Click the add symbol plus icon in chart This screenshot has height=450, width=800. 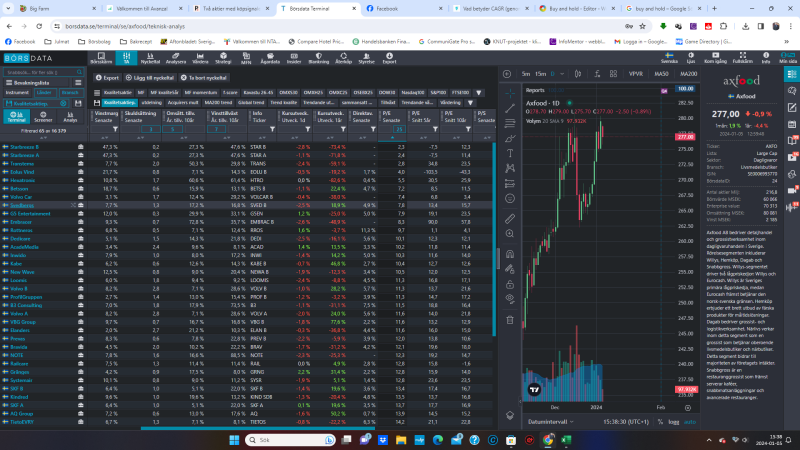click(507, 74)
